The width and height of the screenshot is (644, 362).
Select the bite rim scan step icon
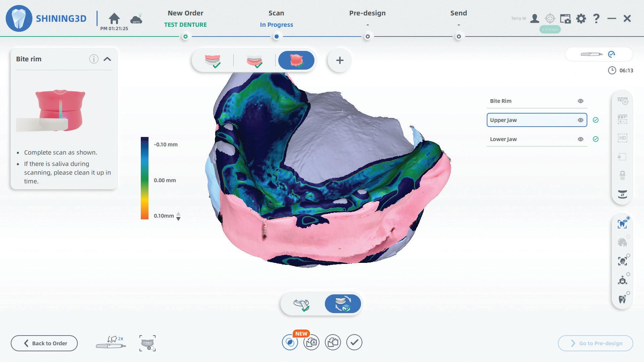pos(296,61)
